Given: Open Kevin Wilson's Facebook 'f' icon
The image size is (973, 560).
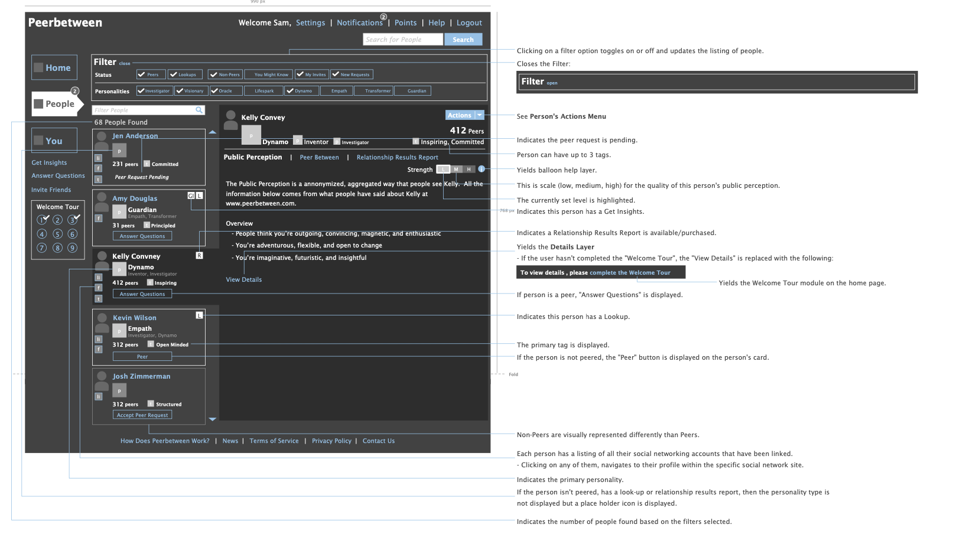Looking at the screenshot, I should pos(99,350).
